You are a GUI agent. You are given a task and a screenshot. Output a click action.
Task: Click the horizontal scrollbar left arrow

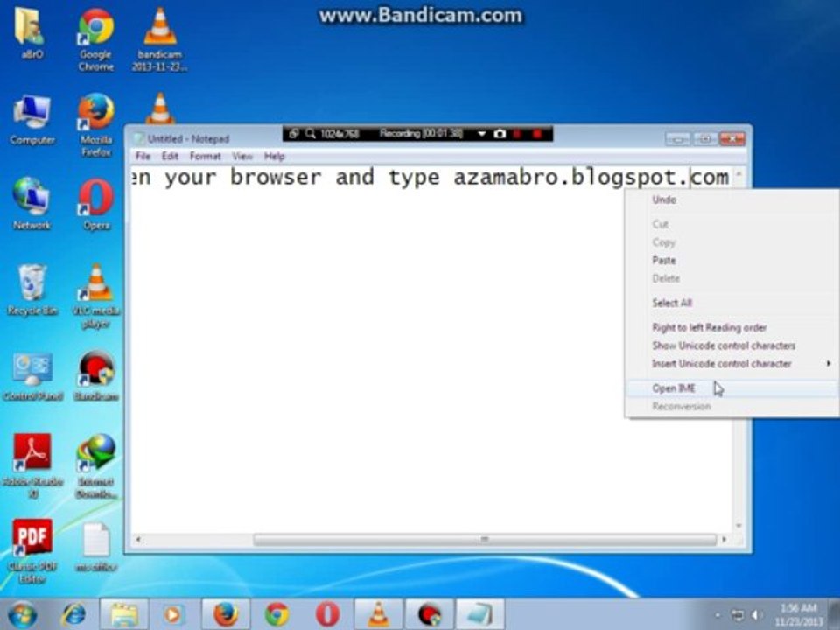[x=138, y=540]
